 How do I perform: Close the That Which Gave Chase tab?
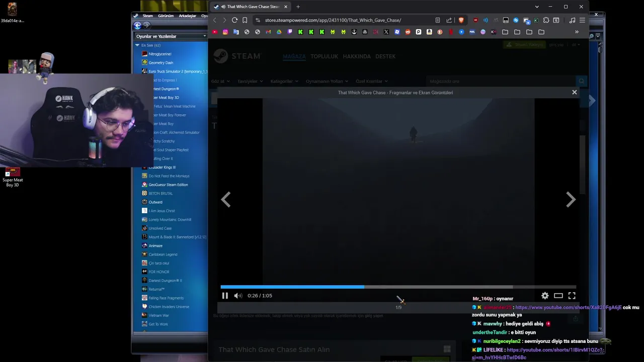286,7
